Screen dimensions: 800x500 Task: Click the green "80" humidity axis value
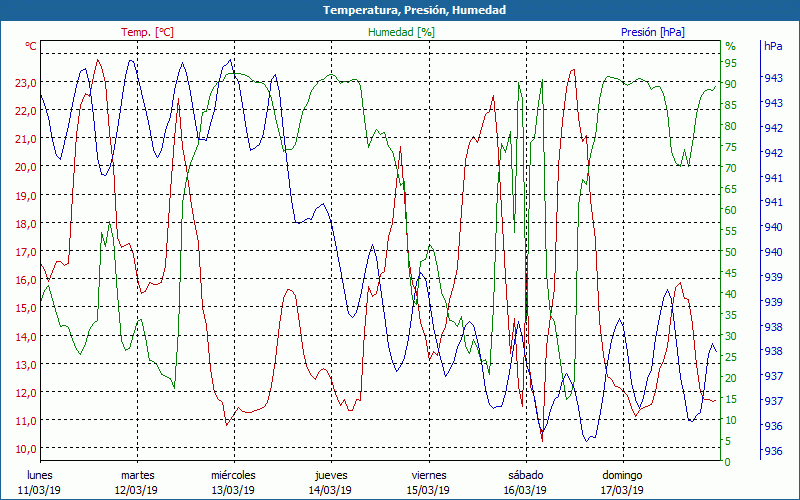731,126
